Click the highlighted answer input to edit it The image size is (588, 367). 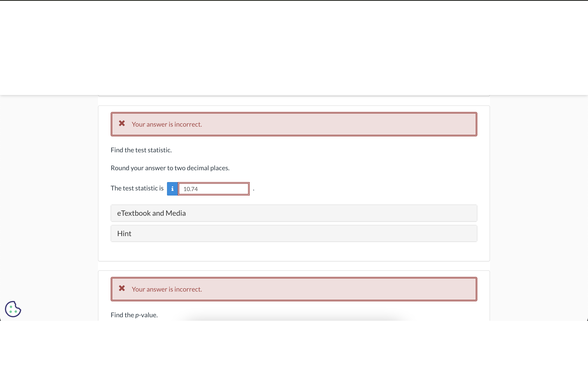tap(213, 188)
